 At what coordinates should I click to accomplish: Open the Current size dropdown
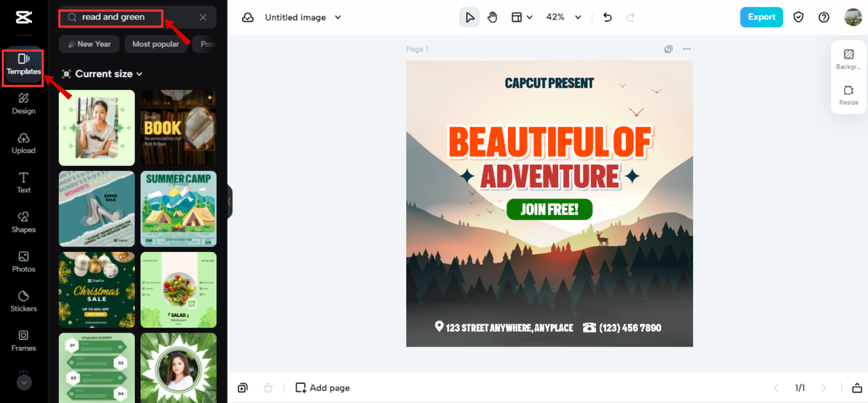point(102,74)
